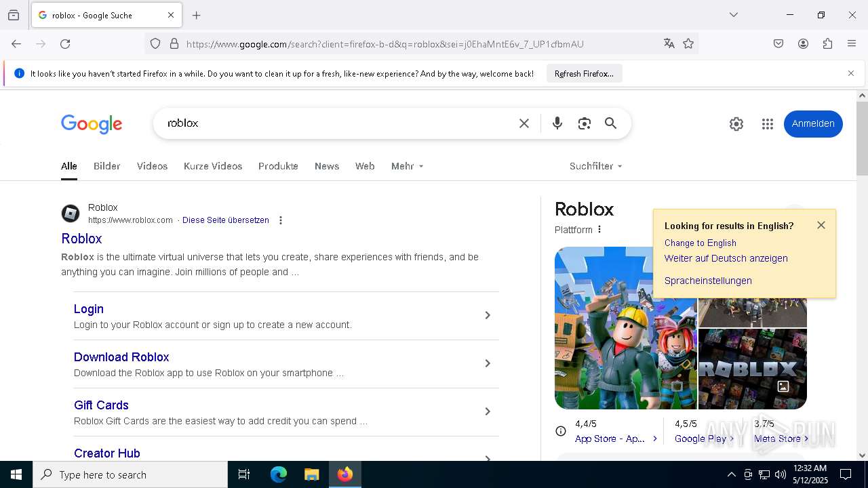Click Diese Seite übersetzen link
This screenshot has width=868, height=488.
226,220
